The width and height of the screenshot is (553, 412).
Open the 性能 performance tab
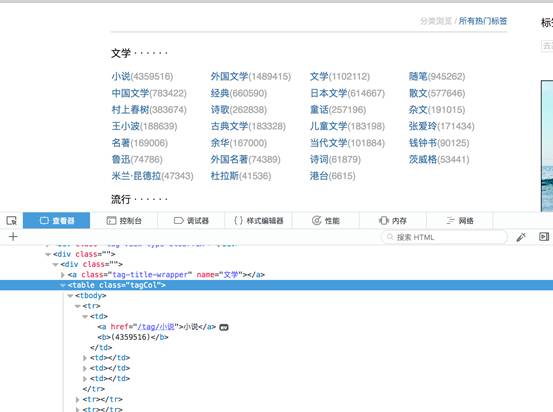click(326, 220)
